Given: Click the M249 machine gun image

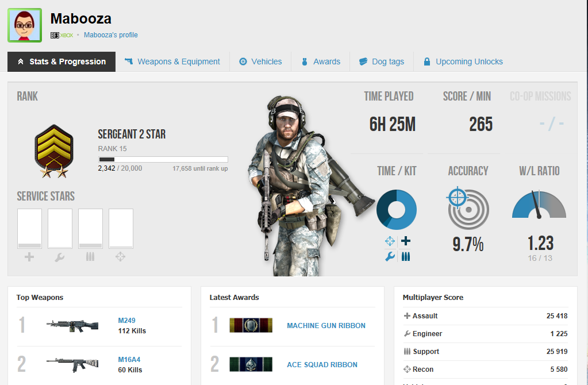Looking at the screenshot, I should (72, 326).
